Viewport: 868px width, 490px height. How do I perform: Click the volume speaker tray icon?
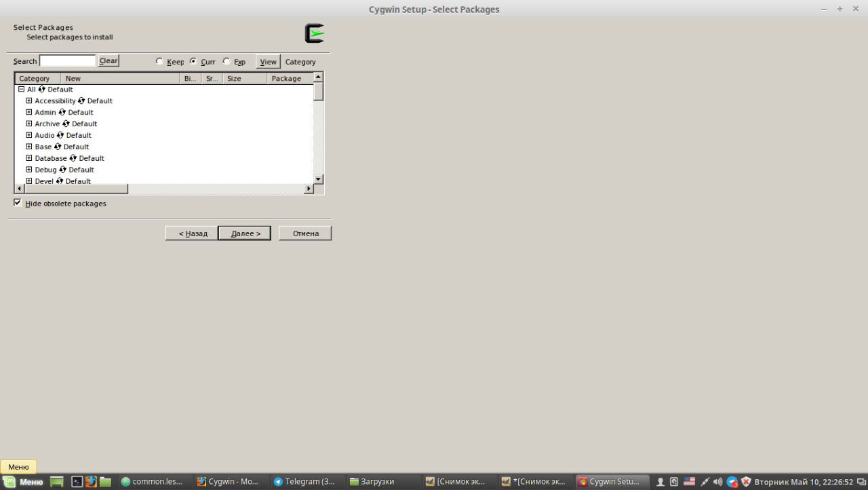717,482
